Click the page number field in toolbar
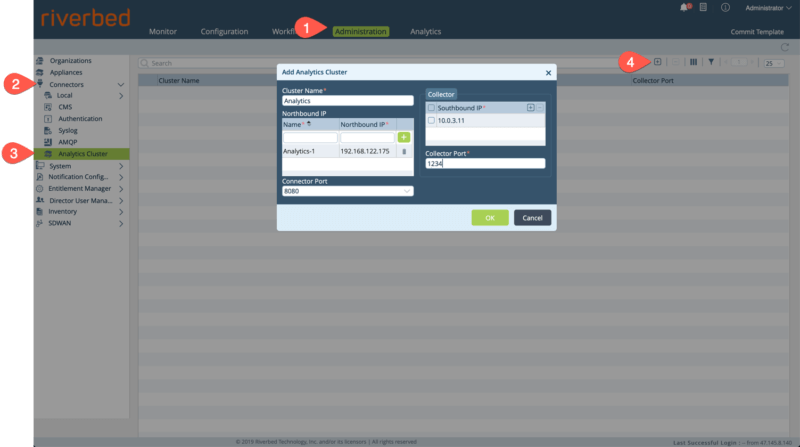This screenshot has width=800, height=447. tap(739, 62)
